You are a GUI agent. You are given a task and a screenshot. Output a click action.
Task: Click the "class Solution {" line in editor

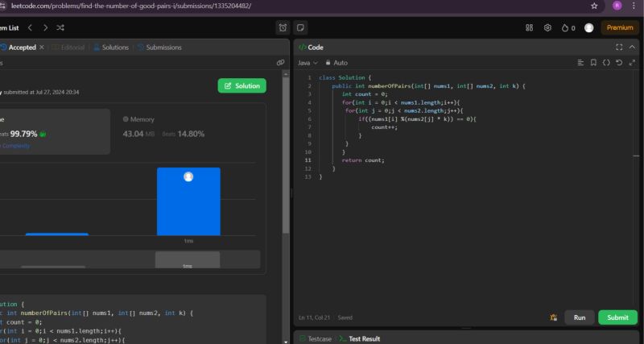click(345, 77)
